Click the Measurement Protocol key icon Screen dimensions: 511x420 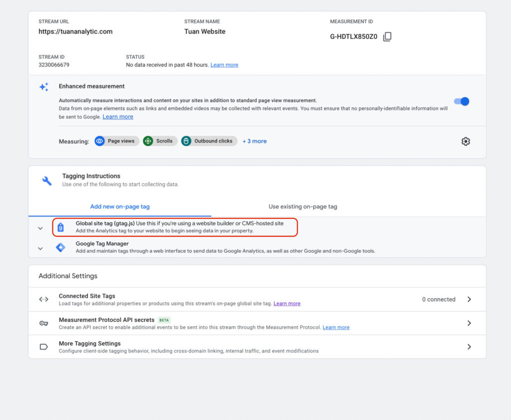click(44, 323)
